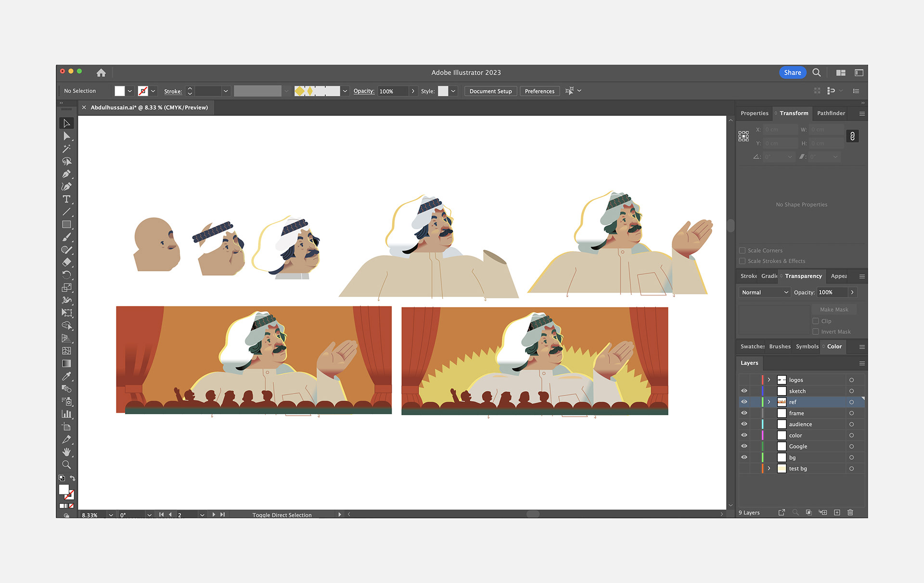The image size is (924, 583).
Task: Switch to the Brushes tab
Action: click(780, 347)
